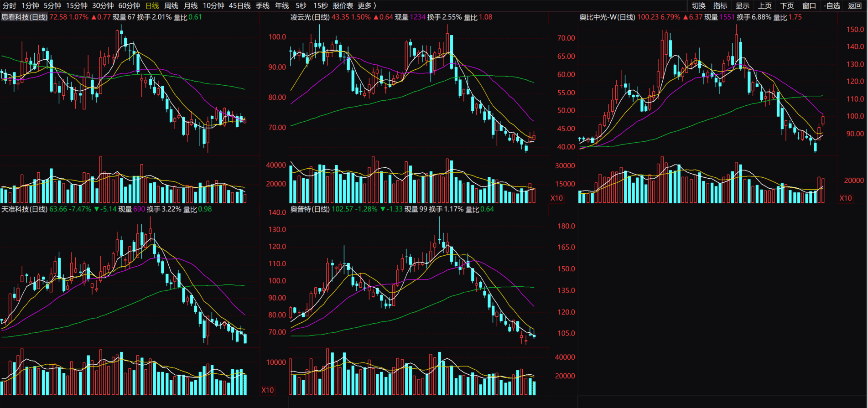Select the 思看科技 daily chart title
The height and width of the screenshot is (408, 868).
[24, 17]
